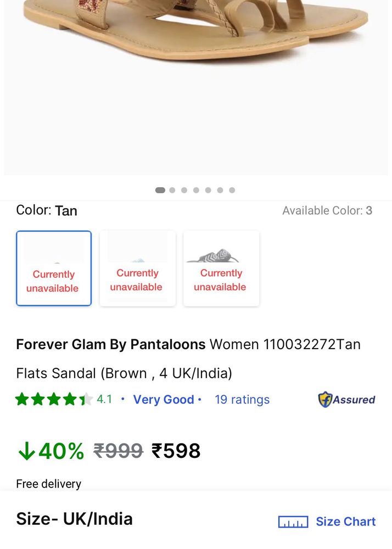The image size is (392, 549).
Task: Click the Size Chart ruler icon
Action: tap(293, 522)
